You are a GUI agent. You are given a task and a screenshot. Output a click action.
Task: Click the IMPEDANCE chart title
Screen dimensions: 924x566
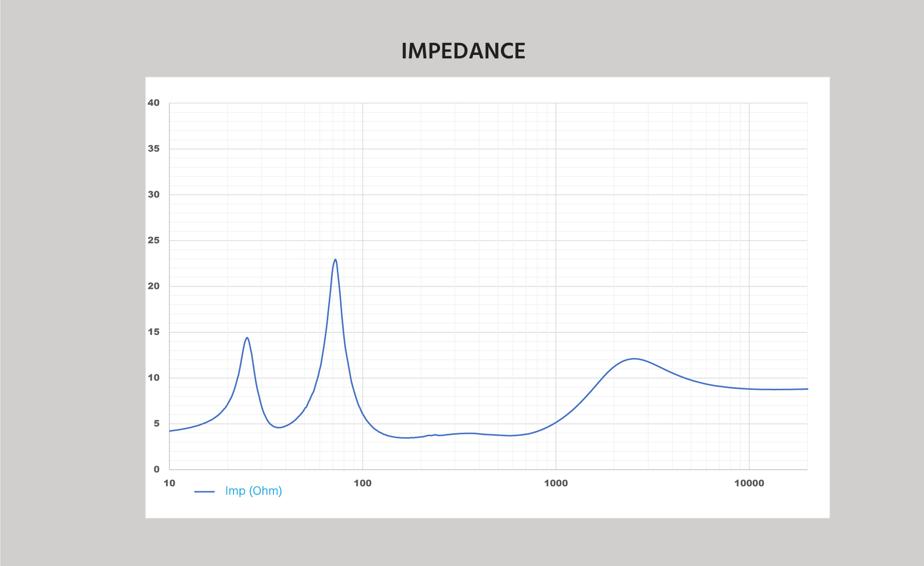click(463, 51)
